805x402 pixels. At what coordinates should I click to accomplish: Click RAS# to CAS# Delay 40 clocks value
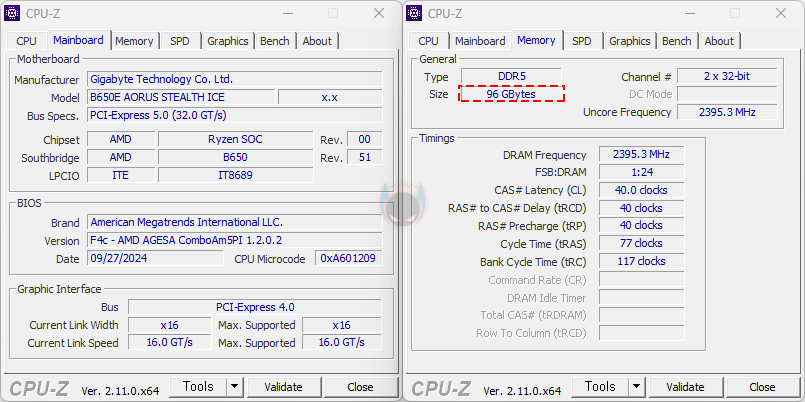(641, 208)
